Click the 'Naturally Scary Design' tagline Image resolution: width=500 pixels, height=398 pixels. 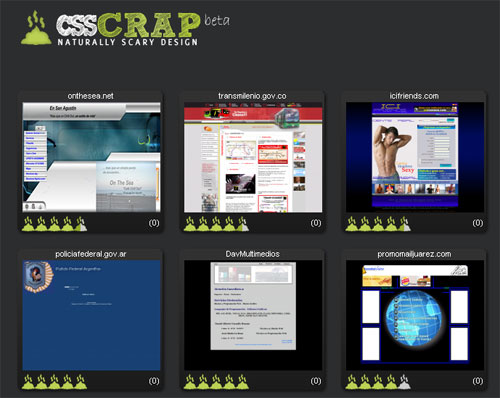(128, 42)
